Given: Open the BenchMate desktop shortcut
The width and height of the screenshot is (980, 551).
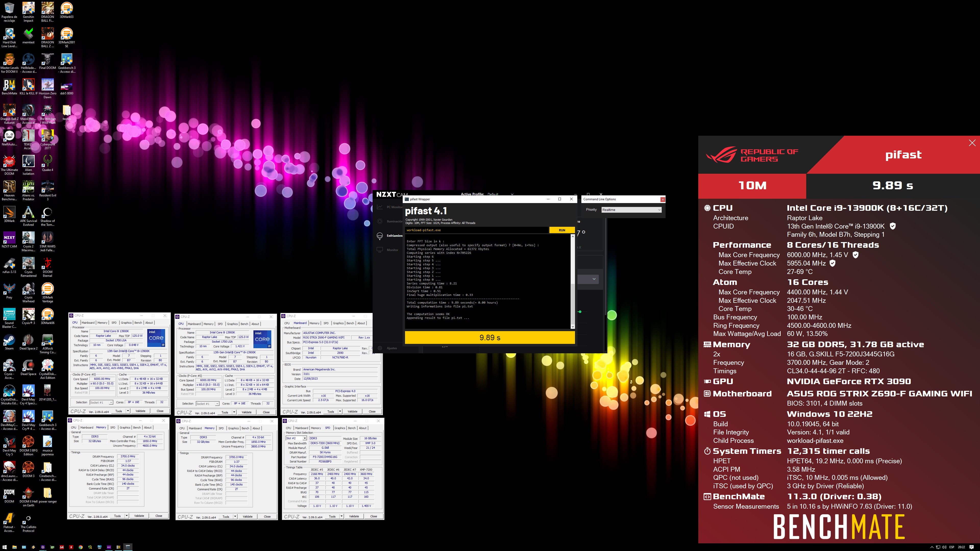Looking at the screenshot, I should point(9,87).
